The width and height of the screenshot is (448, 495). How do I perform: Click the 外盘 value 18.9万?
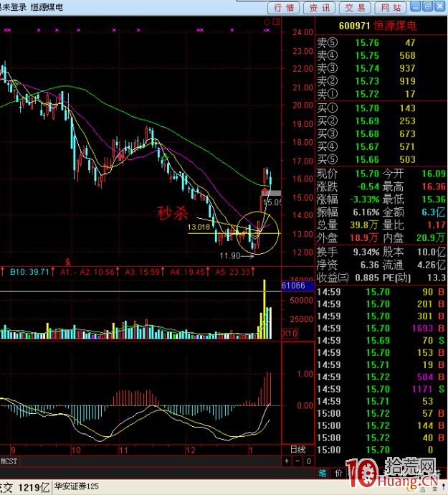(x=363, y=237)
